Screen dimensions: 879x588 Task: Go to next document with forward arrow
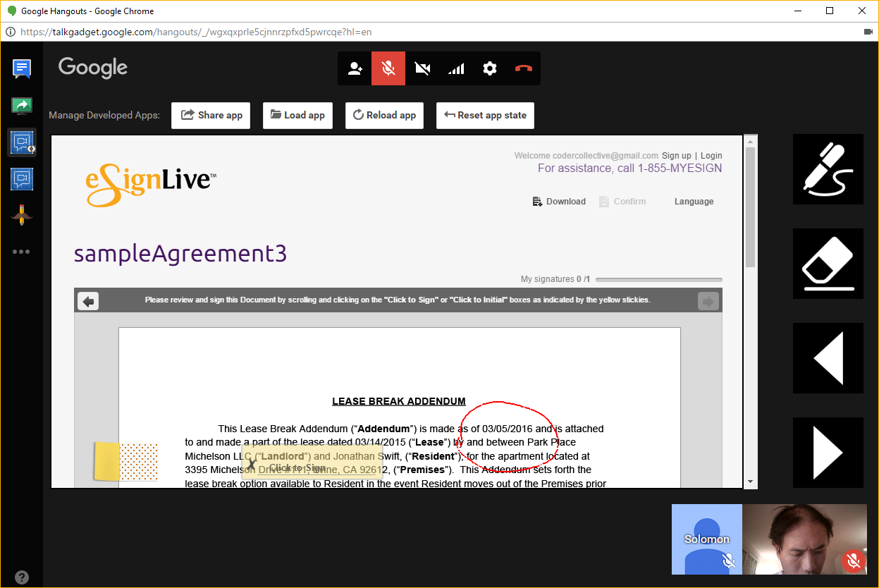click(708, 302)
